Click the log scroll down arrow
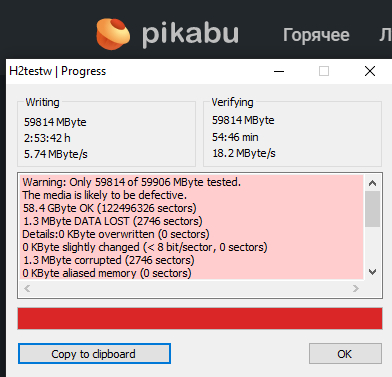The height and width of the screenshot is (377, 392). 372,272
